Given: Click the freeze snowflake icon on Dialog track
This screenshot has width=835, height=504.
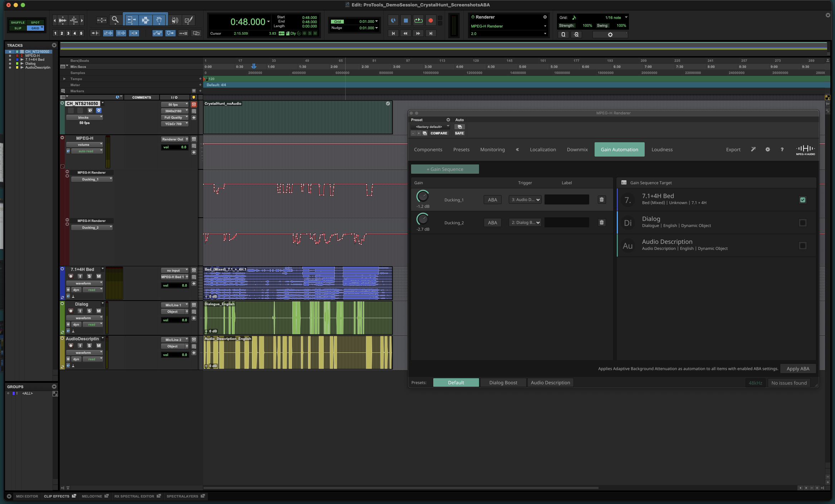Looking at the screenshot, I should pyautogui.click(x=68, y=325).
